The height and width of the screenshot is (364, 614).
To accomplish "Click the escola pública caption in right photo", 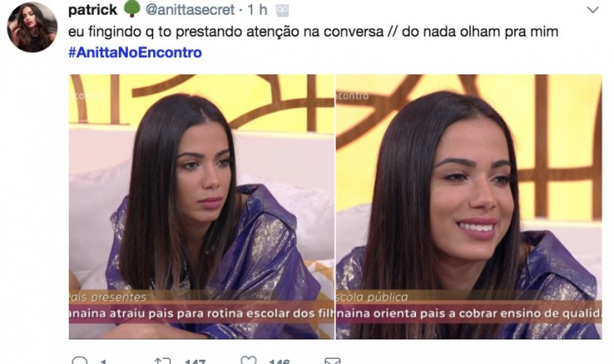I will [372, 297].
